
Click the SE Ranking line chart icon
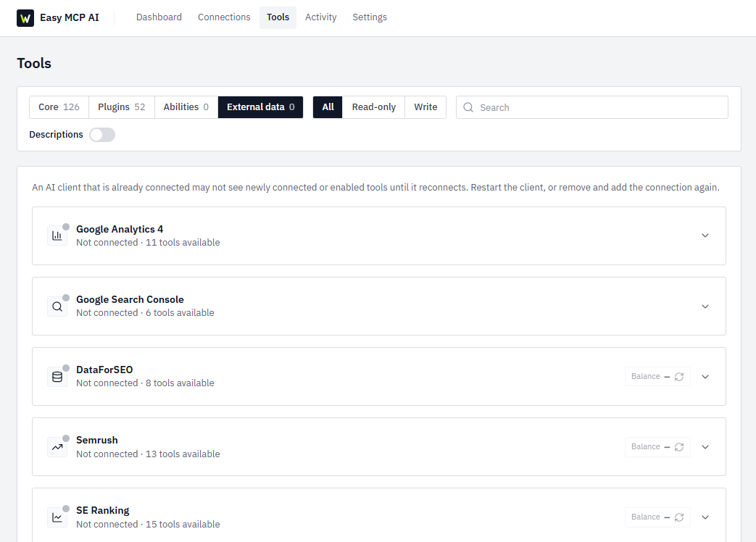(x=57, y=517)
